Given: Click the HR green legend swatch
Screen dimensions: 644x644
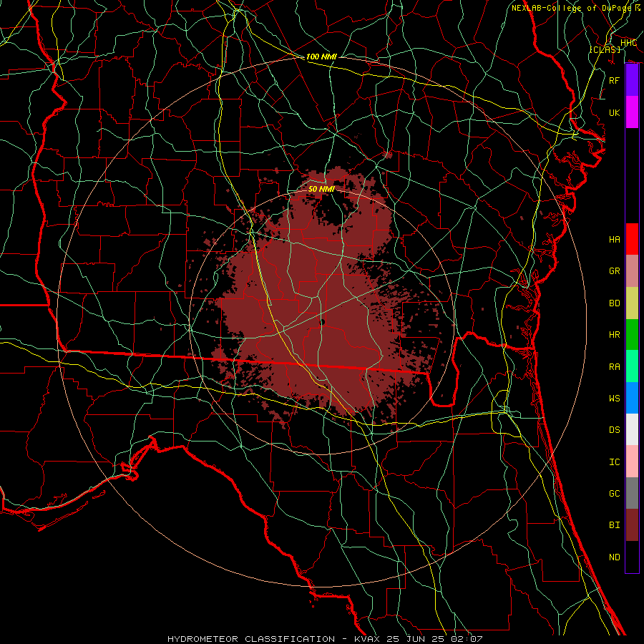Looking at the screenshot, I should [x=632, y=334].
